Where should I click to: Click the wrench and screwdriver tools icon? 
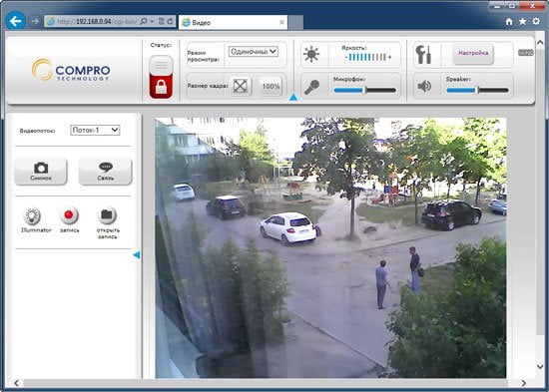coord(423,55)
